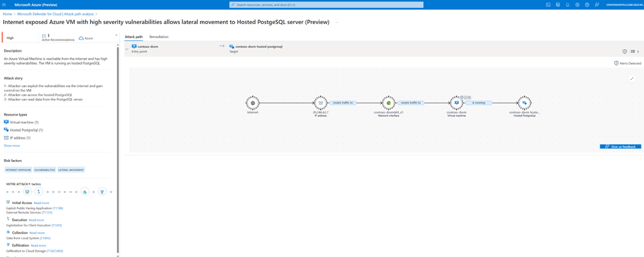Click the first routes traffic to edge label
The width and height of the screenshot is (644, 257).
click(343, 103)
